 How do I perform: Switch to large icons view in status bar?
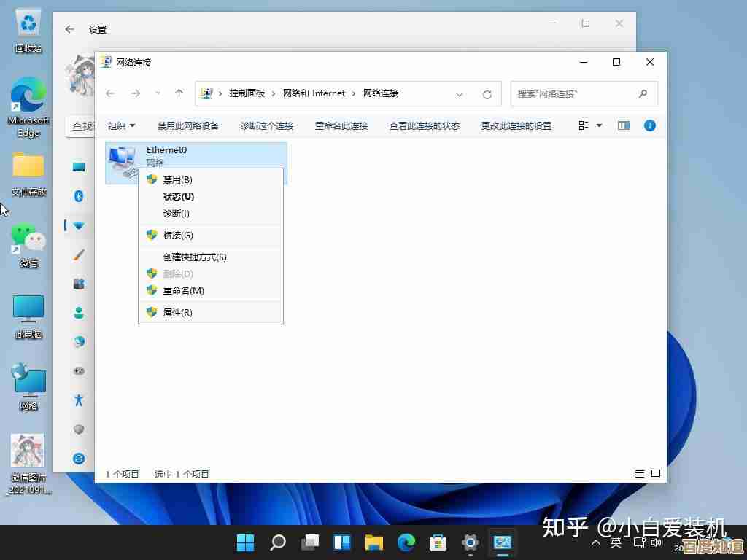(x=656, y=474)
